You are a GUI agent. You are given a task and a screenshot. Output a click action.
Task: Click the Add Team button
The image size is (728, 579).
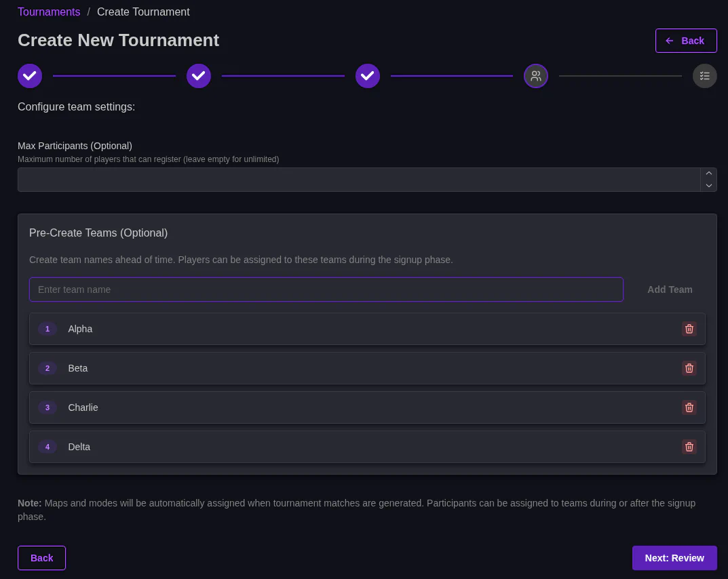point(670,289)
